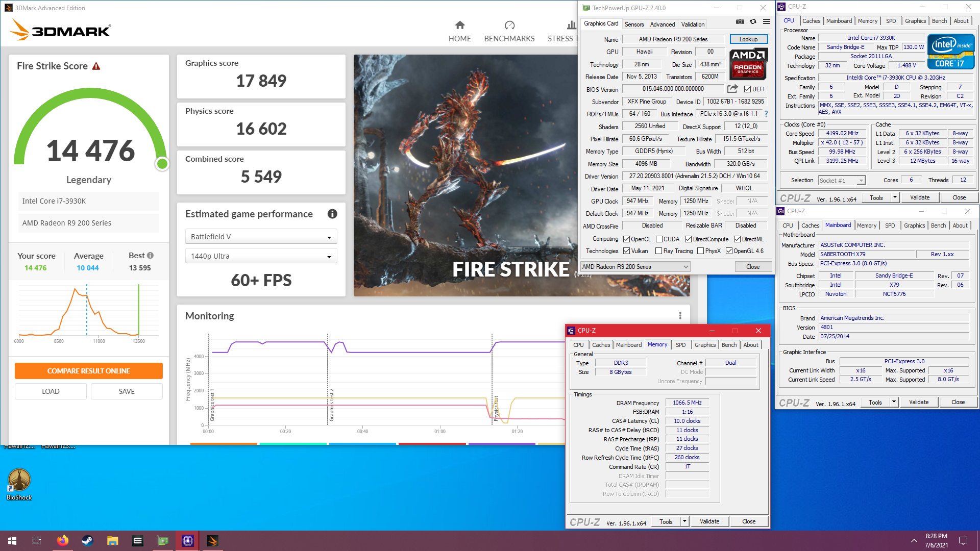Click the LOAD button in 3DMark

51,391
